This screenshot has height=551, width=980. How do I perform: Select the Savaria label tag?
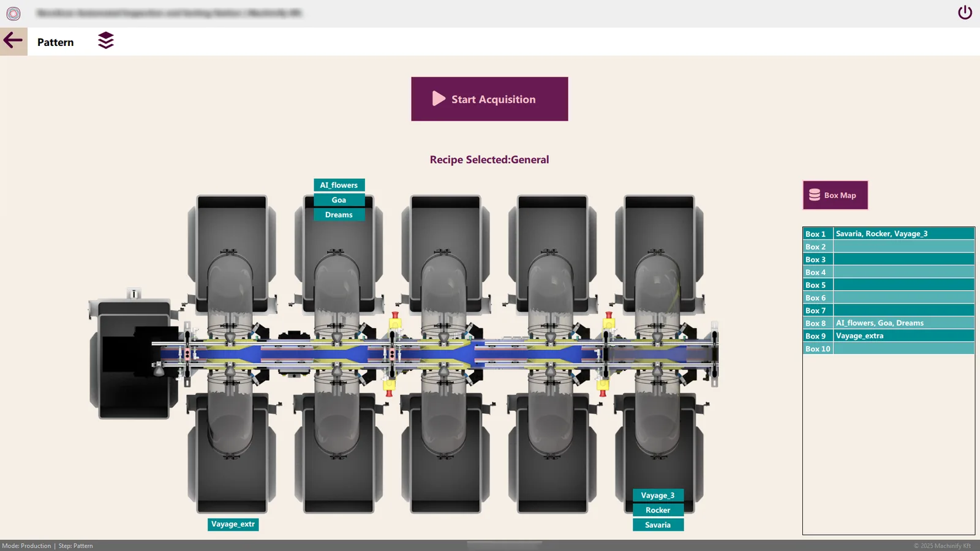tap(658, 525)
